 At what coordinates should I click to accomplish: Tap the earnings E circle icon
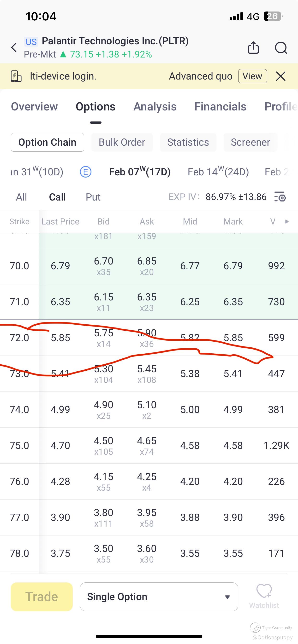(86, 172)
